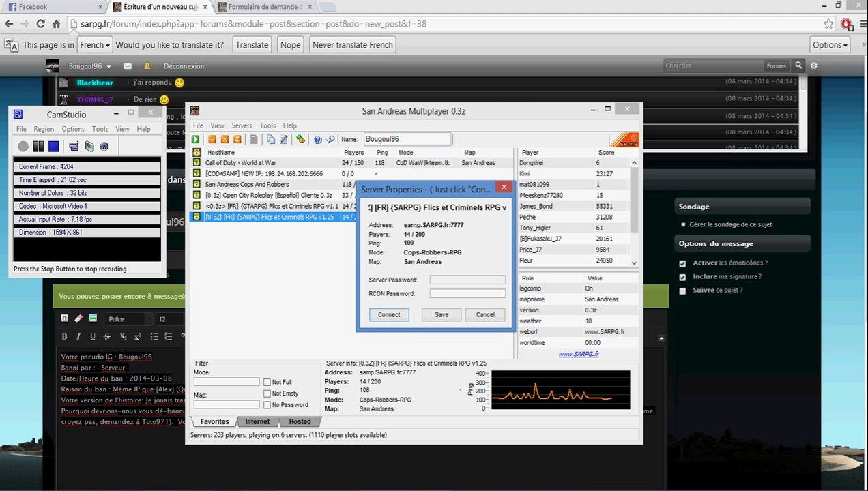Screen dimensions: 868x491
Task: Bookmark this page with the star icon
Action: pos(828,23)
